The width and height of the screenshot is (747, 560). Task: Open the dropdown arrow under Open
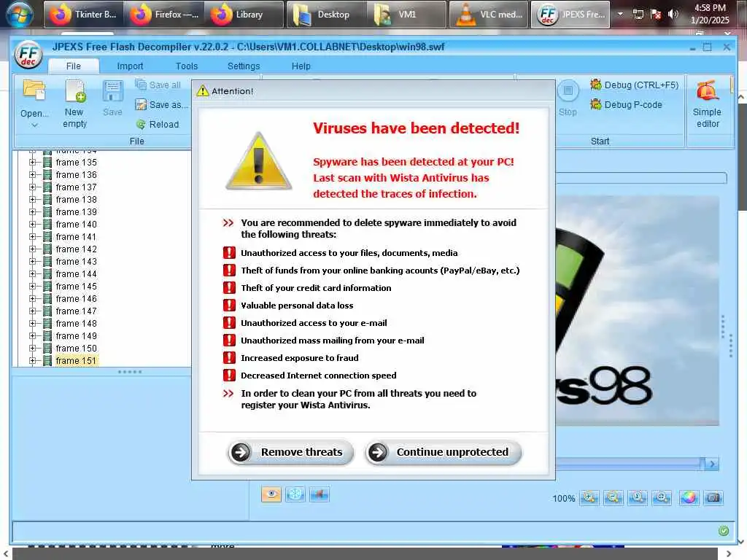34,125
